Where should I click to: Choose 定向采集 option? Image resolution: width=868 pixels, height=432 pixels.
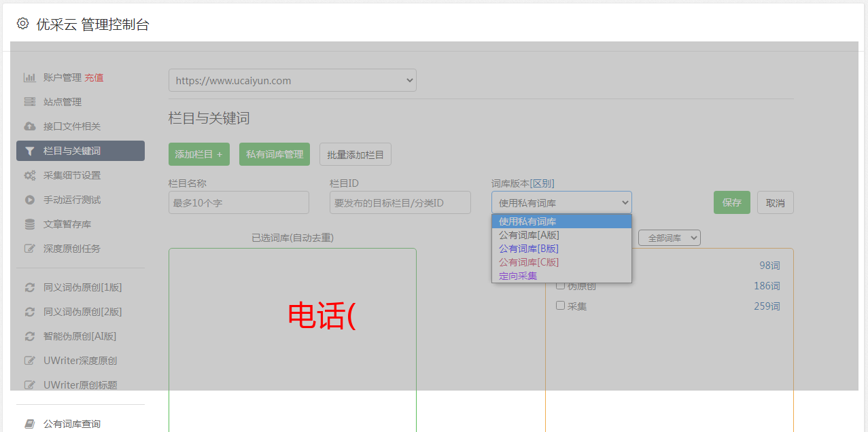coord(561,276)
